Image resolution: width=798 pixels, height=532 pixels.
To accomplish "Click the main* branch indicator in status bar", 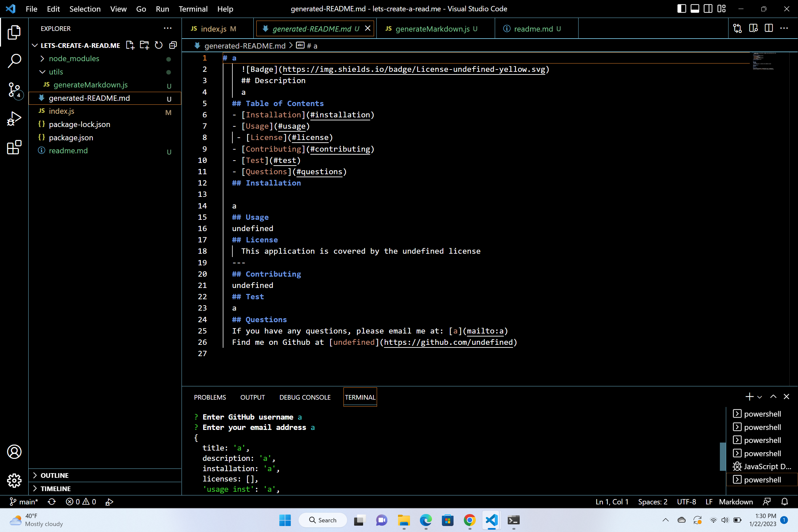I will (x=24, y=502).
